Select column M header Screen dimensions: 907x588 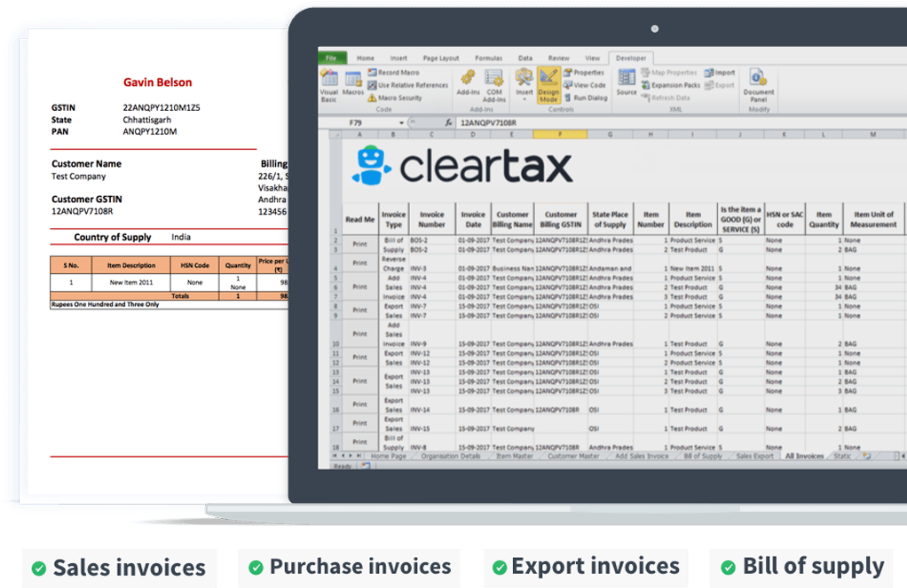(x=872, y=134)
